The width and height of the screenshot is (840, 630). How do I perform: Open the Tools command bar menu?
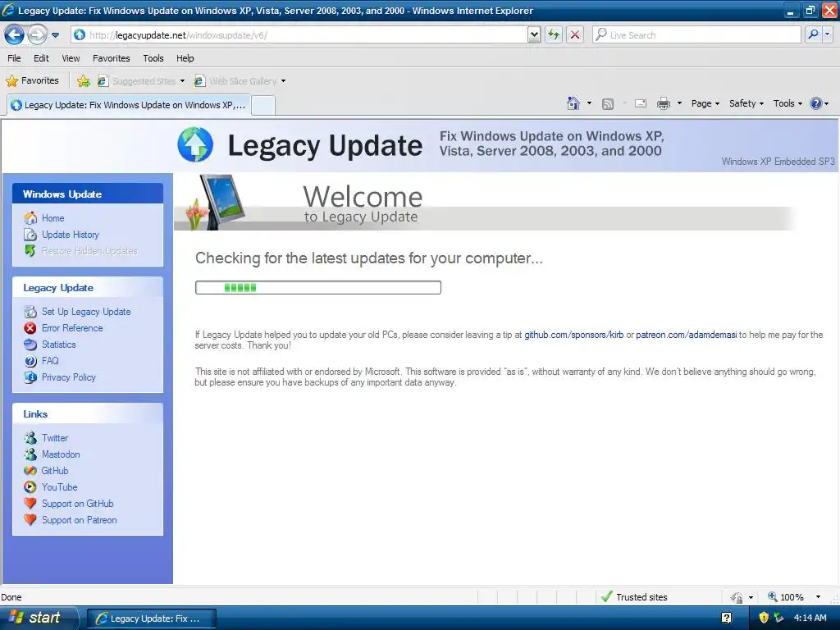click(787, 103)
